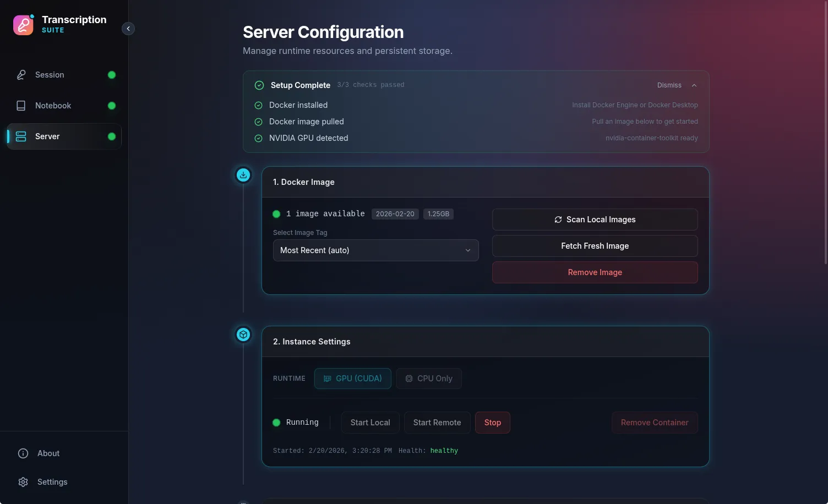Screen dimensions: 828x504
Task: Select the Session sidebar icon
Action: (21, 74)
